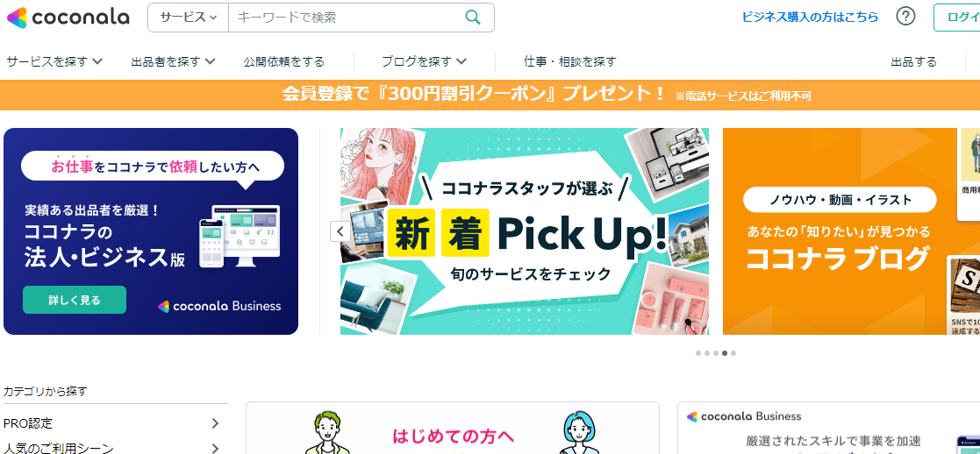Screen dimensions: 980x454
Task: Click the chevron beside 人気のご利用シーン
Action: pyautogui.click(x=215, y=448)
